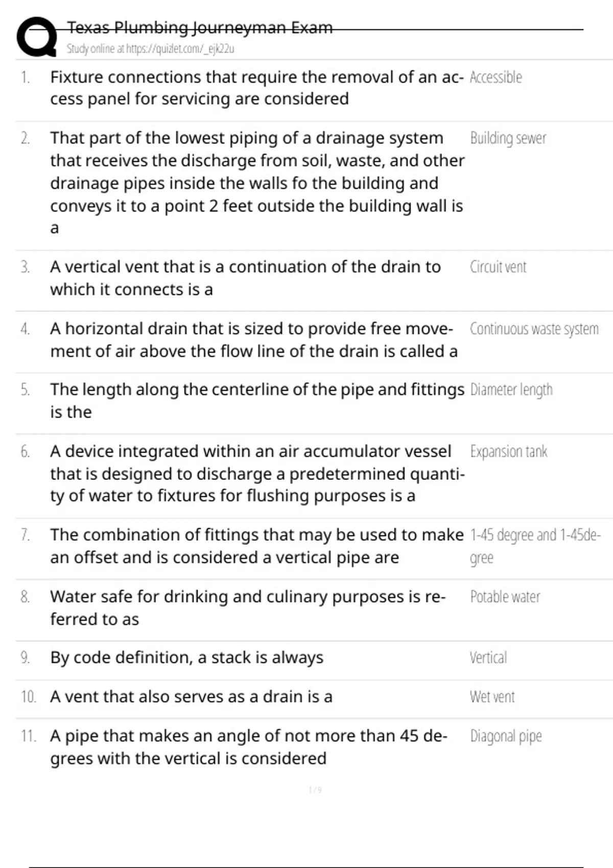Click question 10 about a vent serving as drain
613x868 pixels.
pyautogui.click(x=191, y=697)
